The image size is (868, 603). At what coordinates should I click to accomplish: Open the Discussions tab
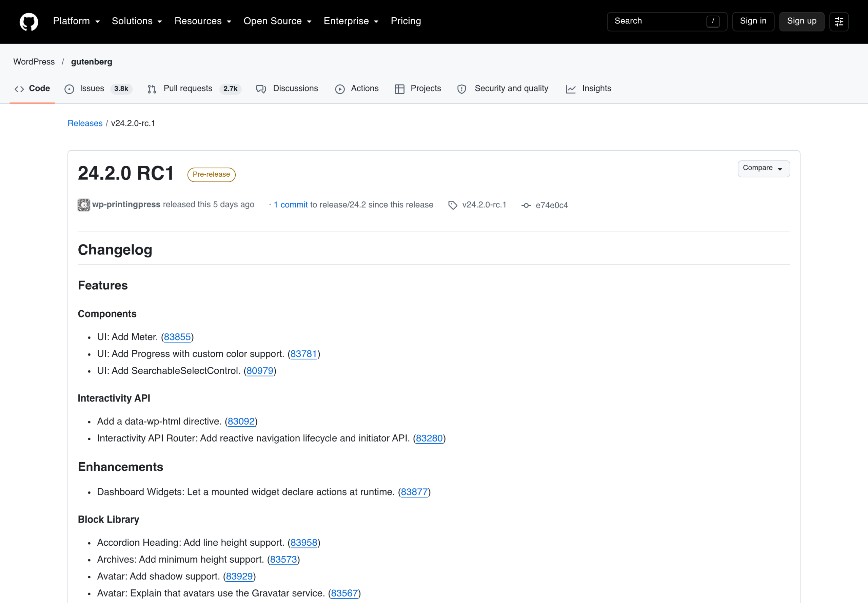(x=287, y=89)
